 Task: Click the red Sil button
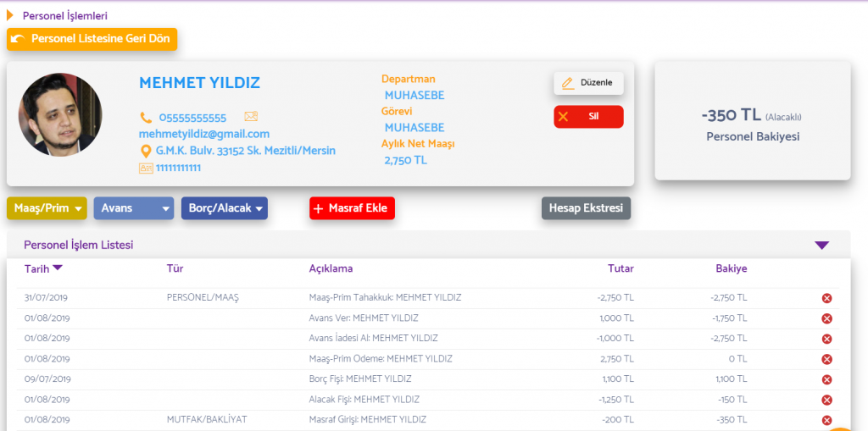[588, 117]
